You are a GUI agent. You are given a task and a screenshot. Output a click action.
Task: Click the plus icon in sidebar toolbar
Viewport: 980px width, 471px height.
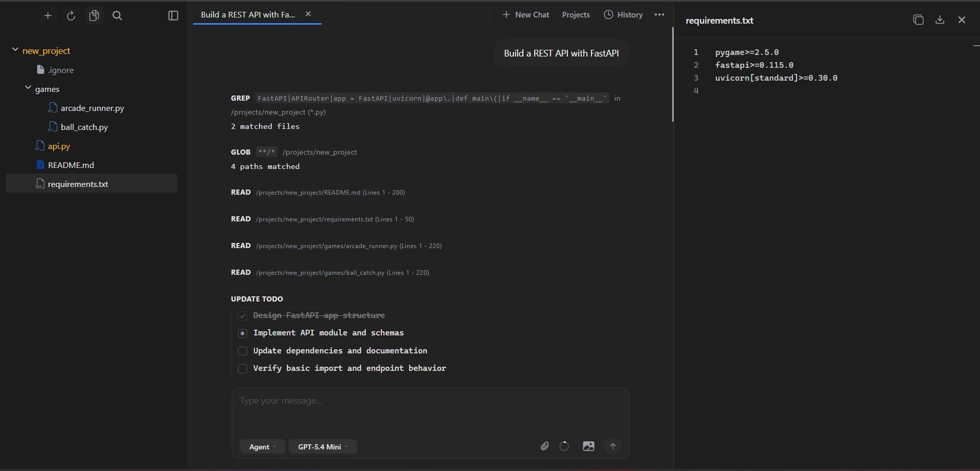tap(48, 16)
